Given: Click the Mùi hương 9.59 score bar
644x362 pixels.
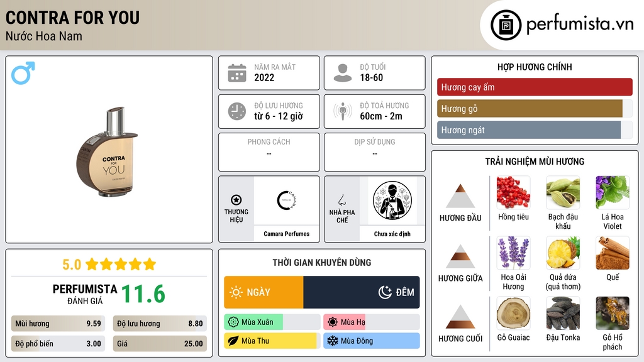Looking at the screenshot, I should (x=58, y=324).
